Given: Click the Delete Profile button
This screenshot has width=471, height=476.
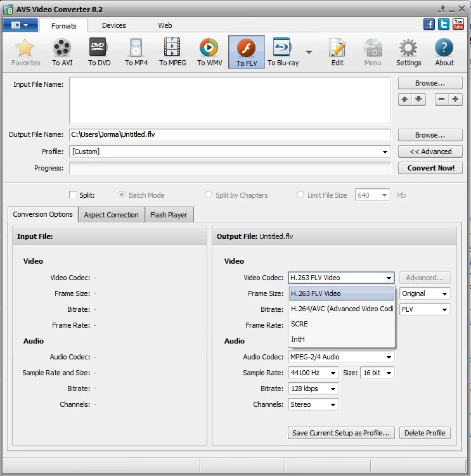Looking at the screenshot, I should pyautogui.click(x=425, y=433).
